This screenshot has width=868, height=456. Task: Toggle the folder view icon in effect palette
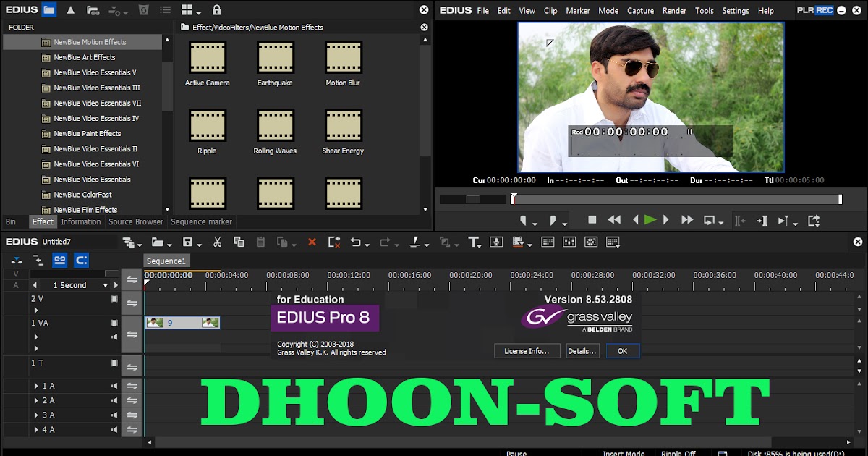tap(48, 10)
